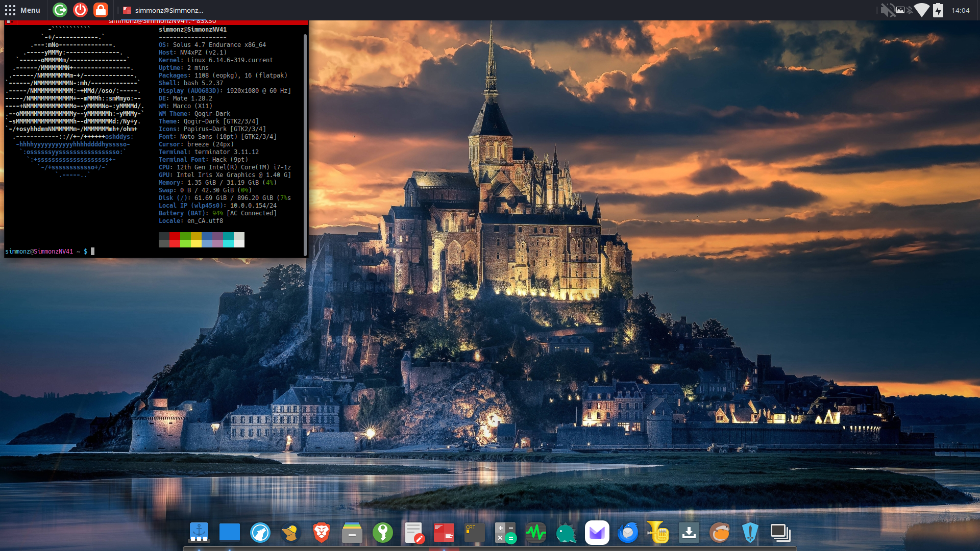980x551 pixels.
Task: Open the 14:04 clock calendar
Action: pyautogui.click(x=960, y=10)
